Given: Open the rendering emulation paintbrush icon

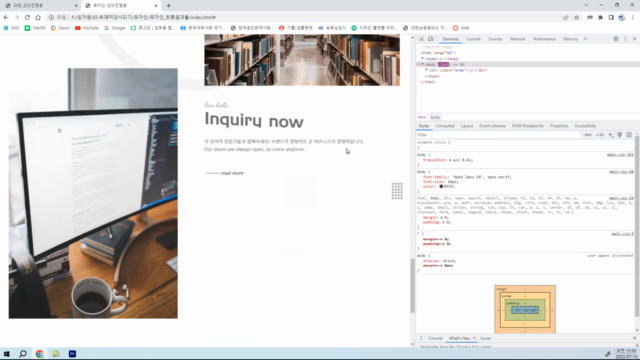Looking at the screenshot, I should tap(620, 135).
